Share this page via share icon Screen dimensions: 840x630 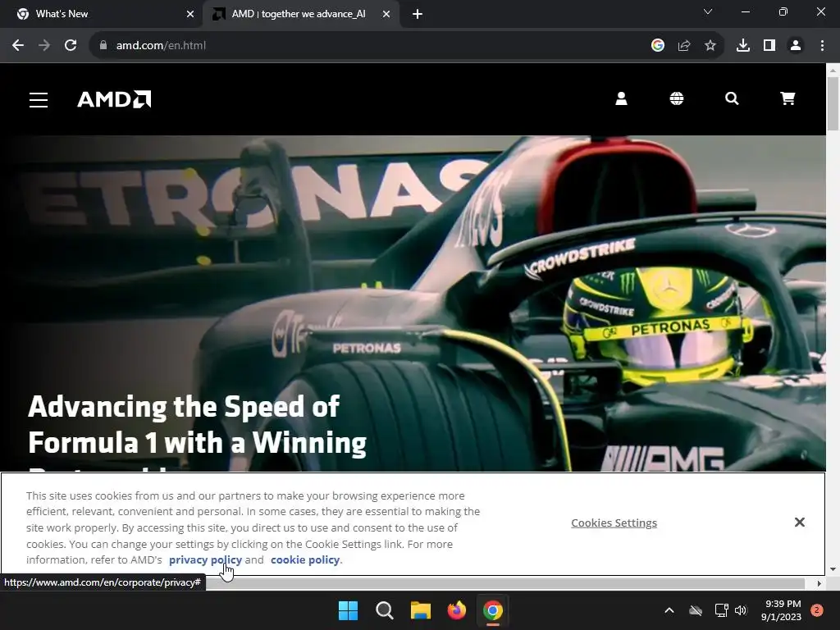[684, 46]
